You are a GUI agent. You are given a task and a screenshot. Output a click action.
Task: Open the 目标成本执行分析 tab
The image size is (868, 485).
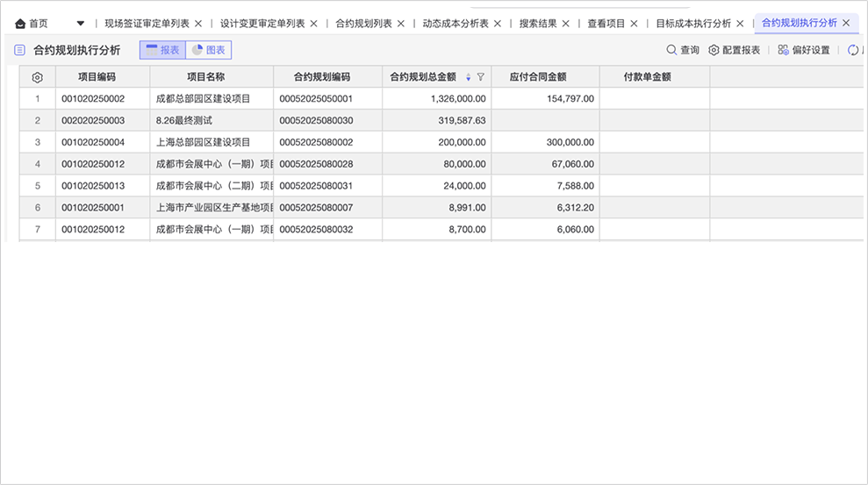[693, 24]
